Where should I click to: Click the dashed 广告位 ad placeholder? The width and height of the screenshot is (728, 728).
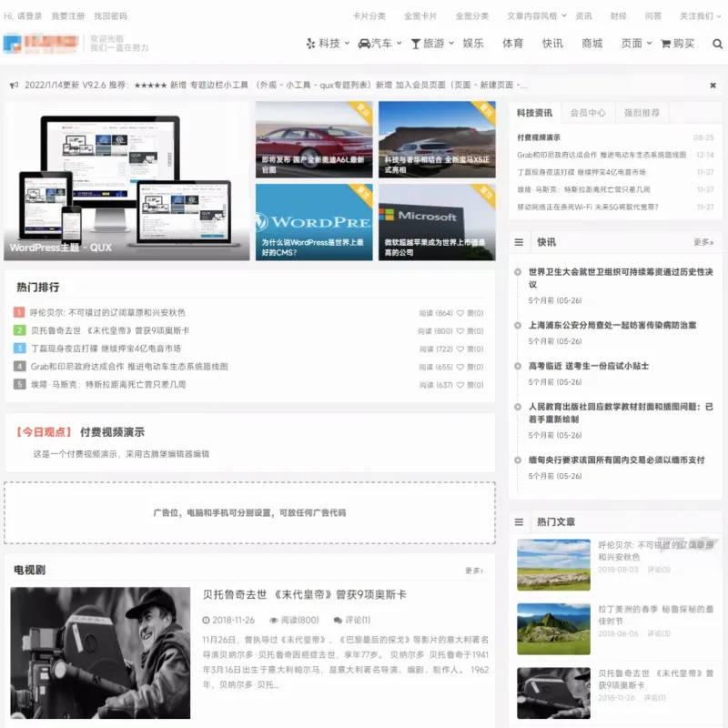(x=249, y=513)
